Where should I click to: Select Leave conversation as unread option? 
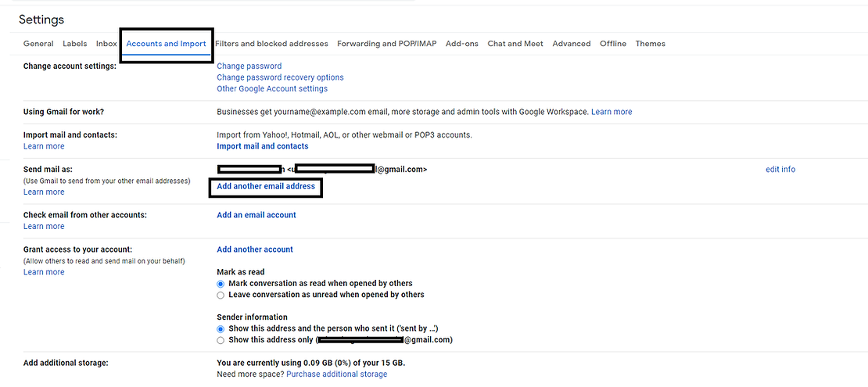(x=221, y=296)
